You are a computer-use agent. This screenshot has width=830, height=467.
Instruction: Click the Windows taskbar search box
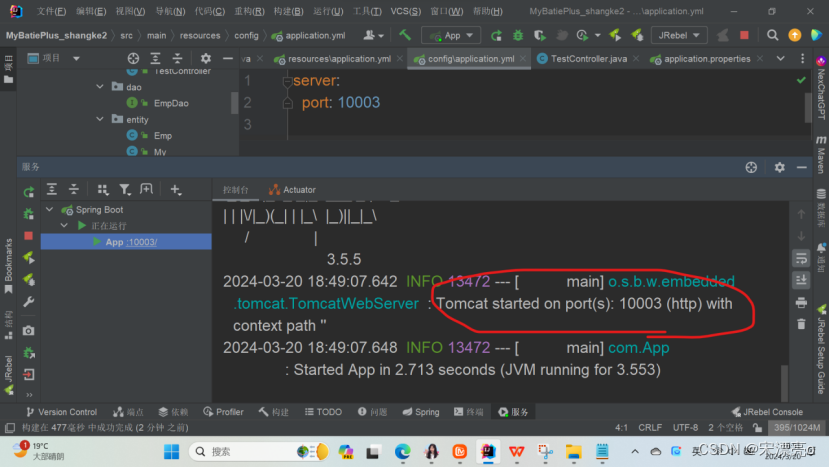[x=250, y=452]
